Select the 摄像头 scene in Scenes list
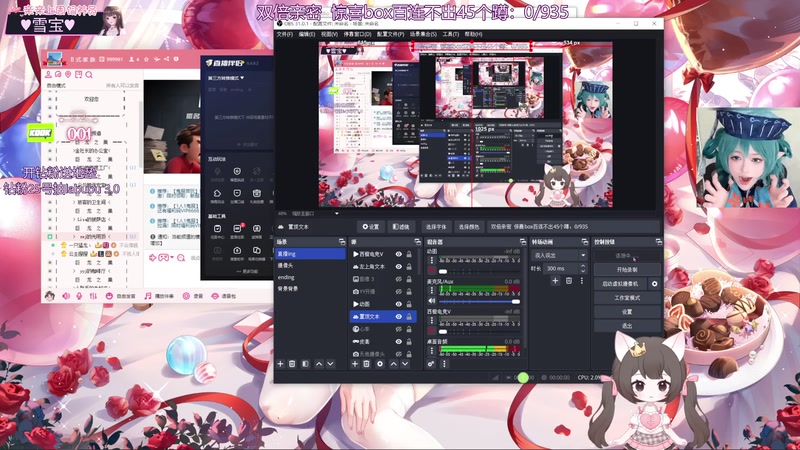Screen dimensions: 800x450 [310, 265]
